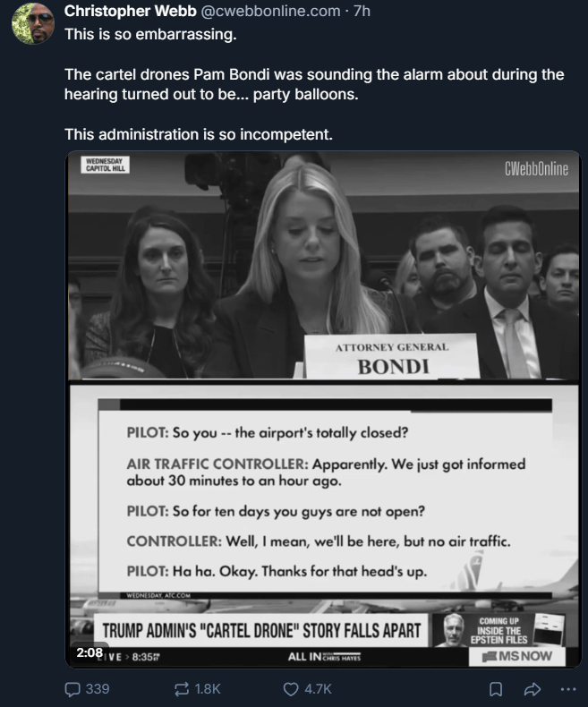Click the post text about party balloons

314,84
